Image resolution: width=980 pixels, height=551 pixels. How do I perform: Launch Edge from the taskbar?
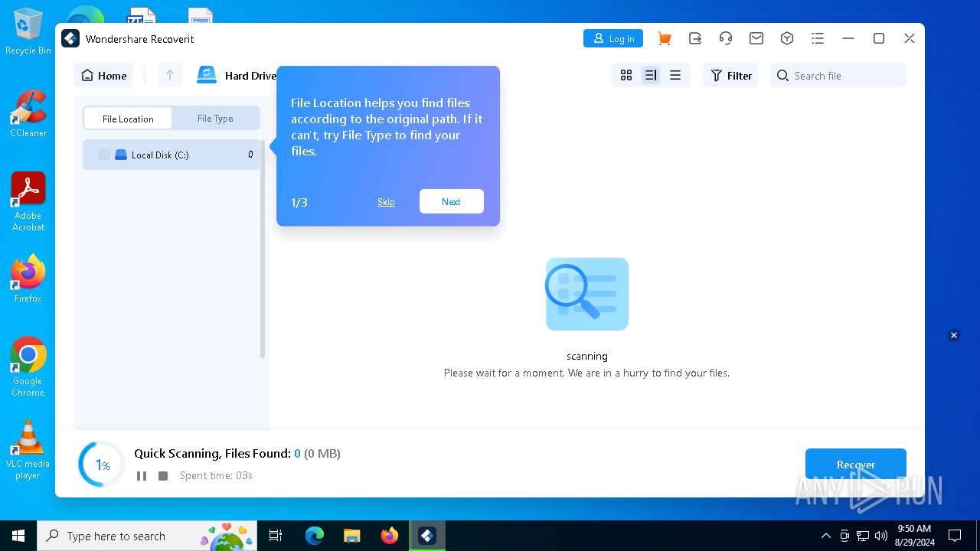[x=315, y=536]
